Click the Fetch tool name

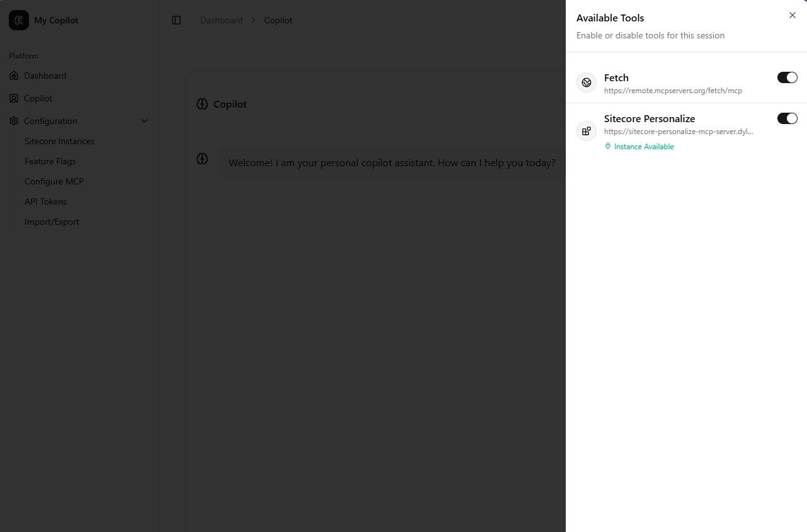pyautogui.click(x=616, y=77)
